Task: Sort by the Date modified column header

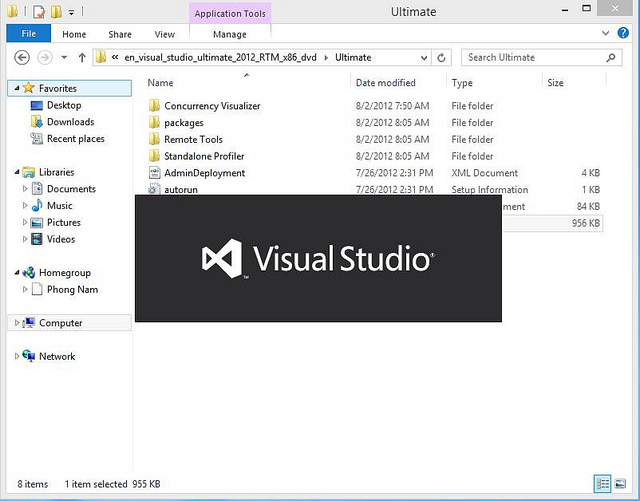Action: pyautogui.click(x=385, y=83)
